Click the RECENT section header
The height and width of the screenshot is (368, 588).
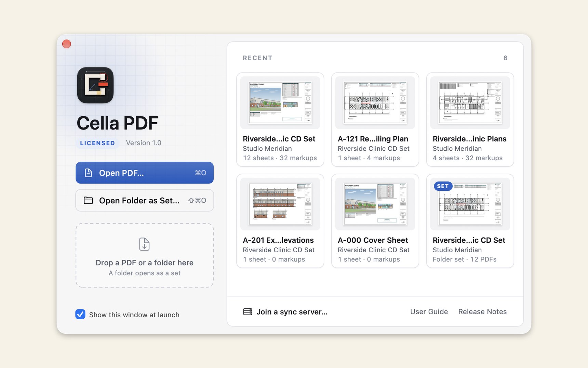[x=257, y=58]
